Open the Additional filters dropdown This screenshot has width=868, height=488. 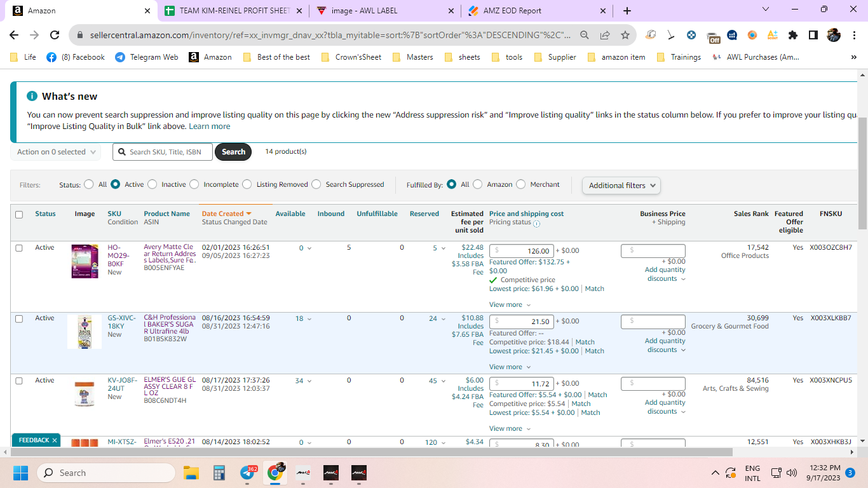[621, 186]
